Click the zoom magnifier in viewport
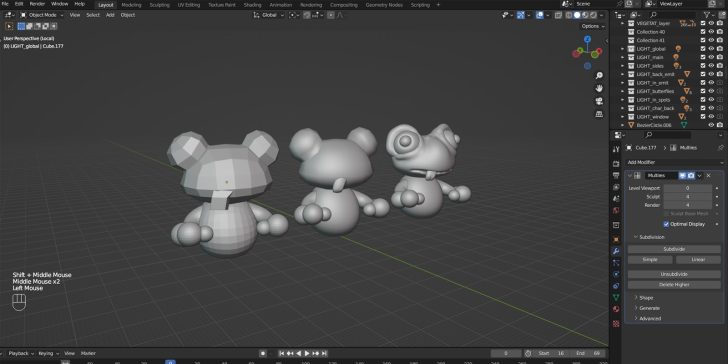Screen dimensions: 728x364 point(599,76)
